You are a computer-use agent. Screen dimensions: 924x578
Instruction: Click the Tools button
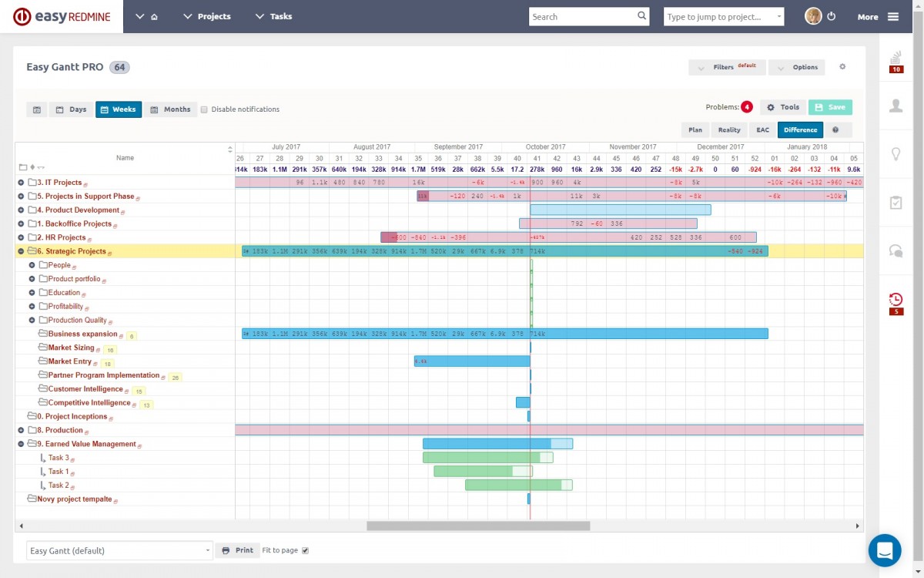[x=783, y=108]
